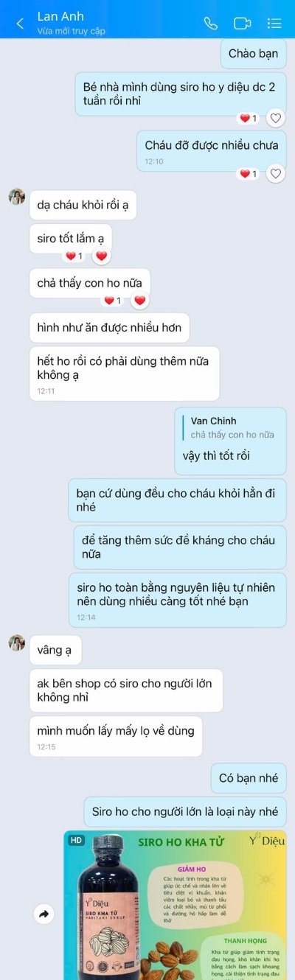Select the 'Chào bạn' message bubble
This screenshot has height=980, width=295.
253,53
